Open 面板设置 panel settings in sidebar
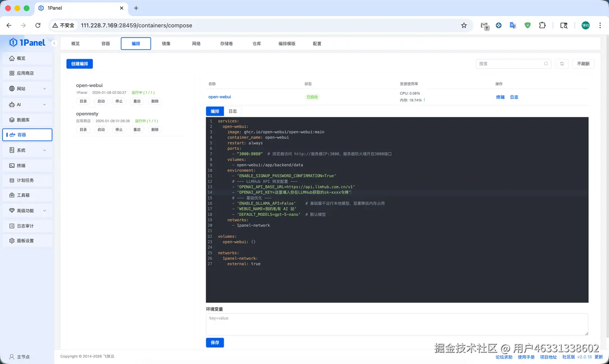609x364 pixels. click(x=27, y=241)
